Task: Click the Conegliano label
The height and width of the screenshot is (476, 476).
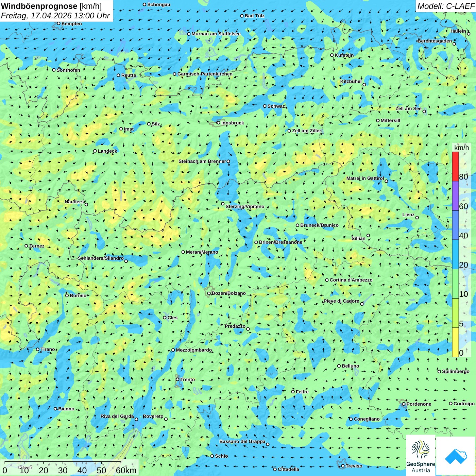Action: point(367,419)
